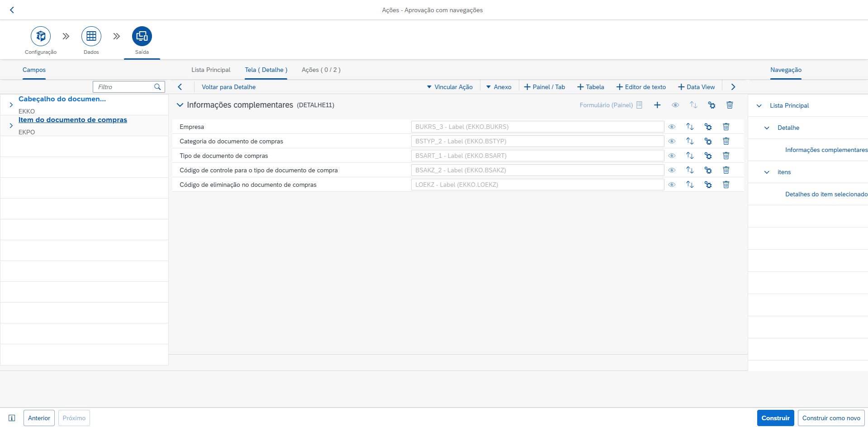Screen dimensions: 868x427
Task: Delete the Código de controle row
Action: [x=726, y=170]
